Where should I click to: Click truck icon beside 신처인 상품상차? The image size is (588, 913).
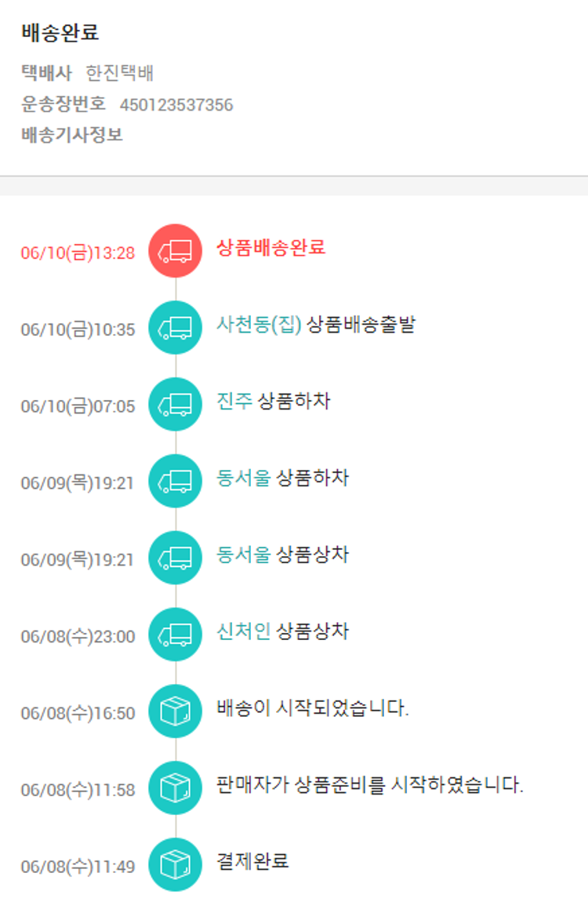tap(175, 635)
